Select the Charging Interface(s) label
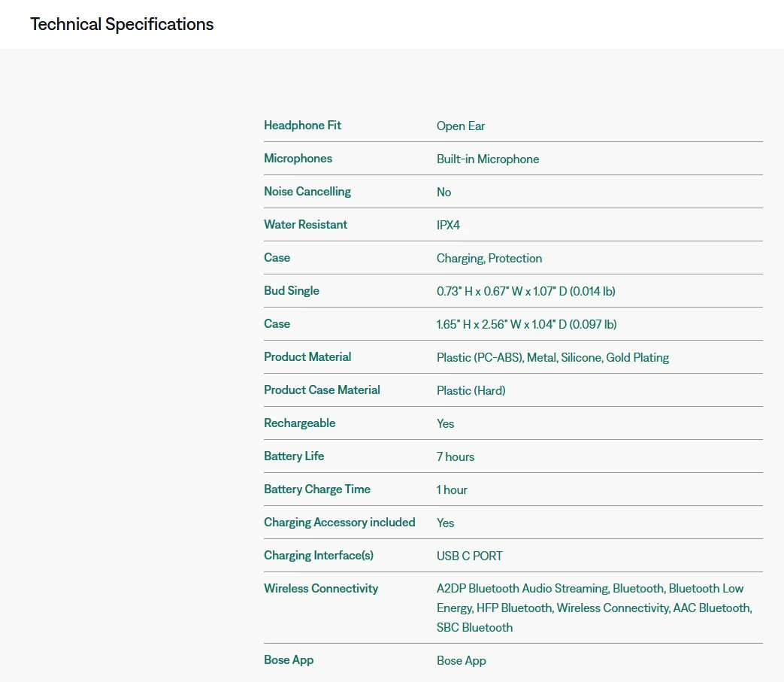This screenshot has height=682, width=784. pos(319,555)
